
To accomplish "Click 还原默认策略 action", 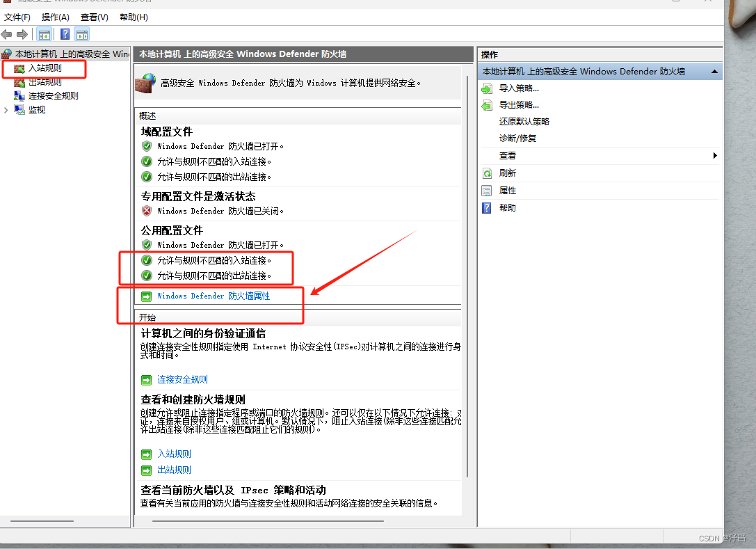I will [524, 122].
